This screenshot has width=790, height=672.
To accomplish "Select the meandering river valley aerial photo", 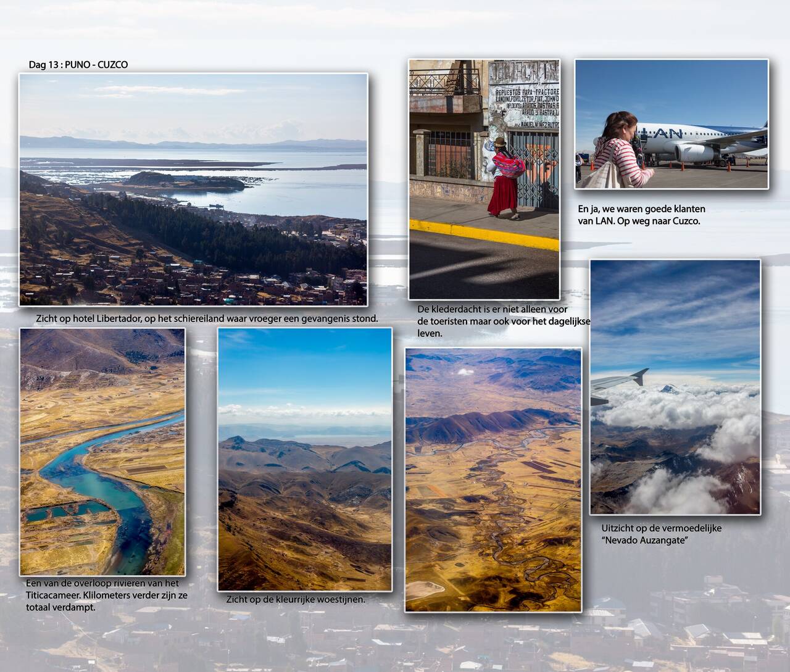I will (x=493, y=479).
